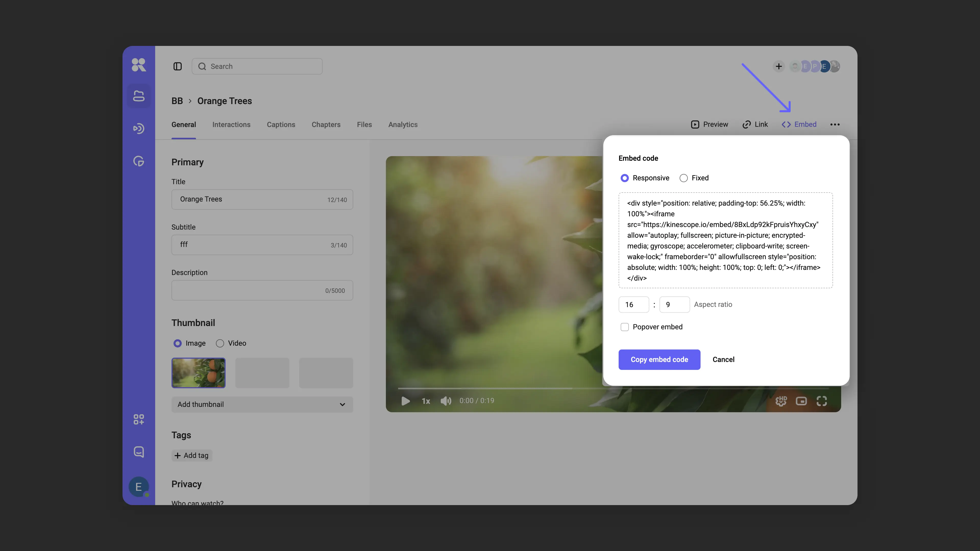Image resolution: width=980 pixels, height=551 pixels.
Task: Switch to the General tab
Action: (x=184, y=125)
